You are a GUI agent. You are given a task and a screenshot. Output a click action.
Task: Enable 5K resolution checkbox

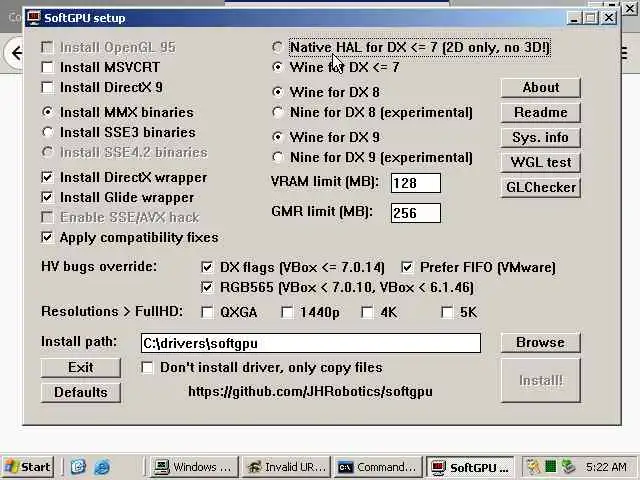coord(447,313)
